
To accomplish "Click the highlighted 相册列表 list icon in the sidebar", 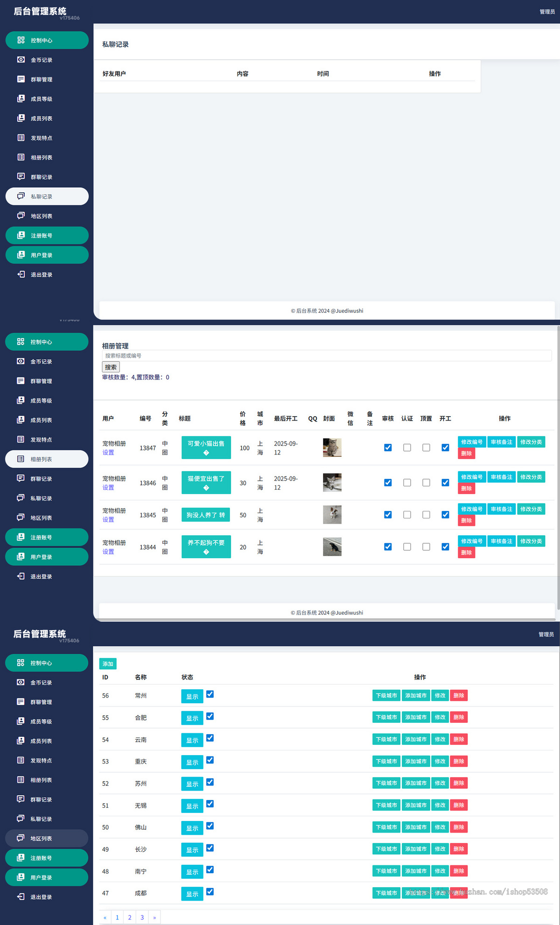I will [21, 459].
